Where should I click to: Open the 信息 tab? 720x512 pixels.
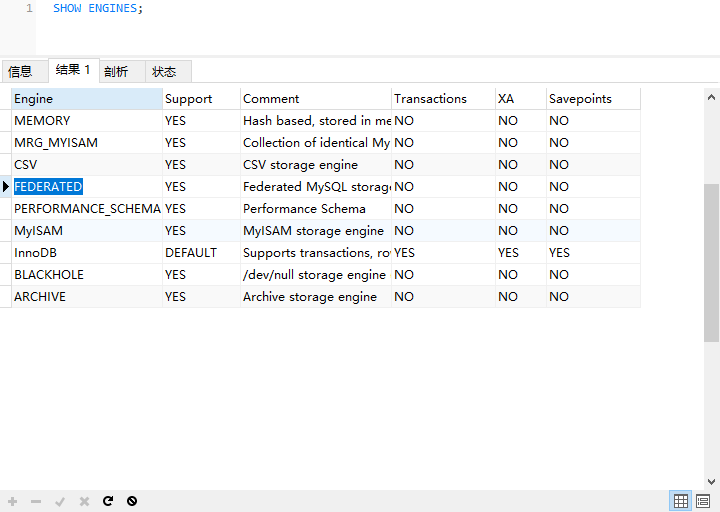tap(20, 71)
